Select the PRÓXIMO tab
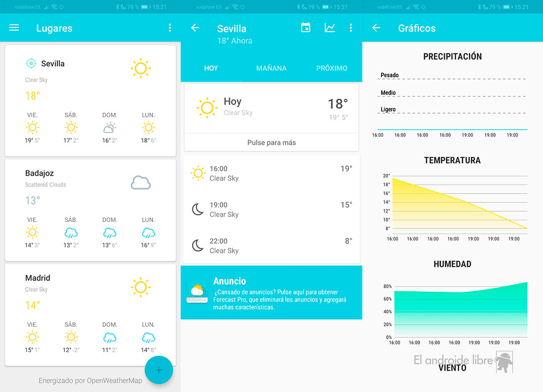The height and width of the screenshot is (392, 543). [x=332, y=68]
